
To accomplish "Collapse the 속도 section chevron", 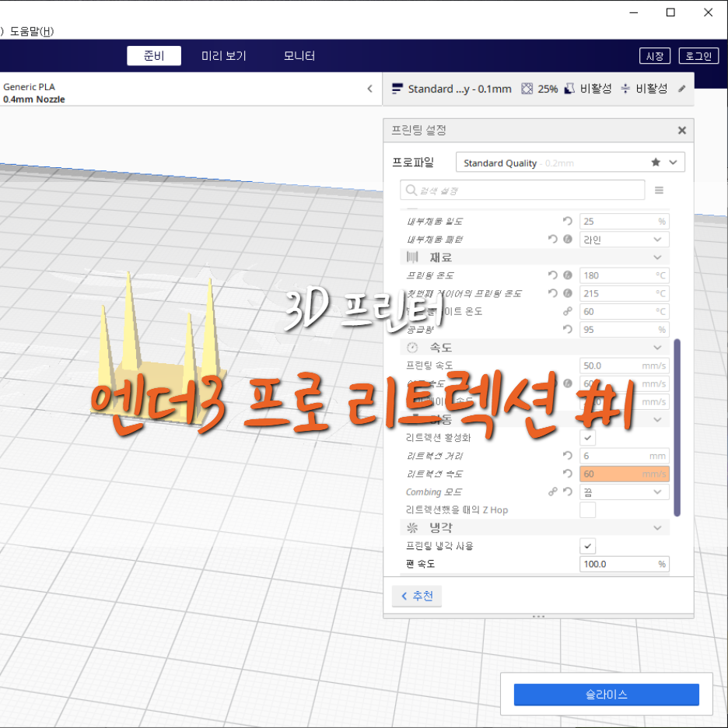I will pos(657,348).
